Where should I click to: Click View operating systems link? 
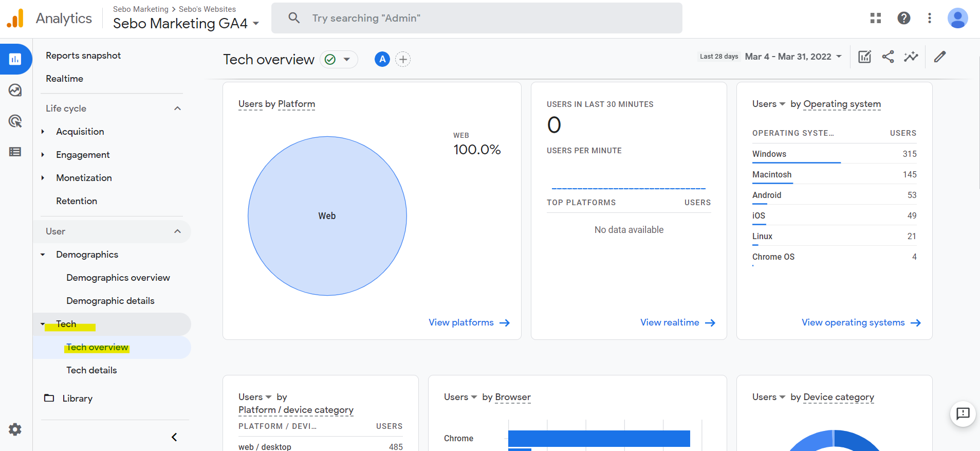853,322
